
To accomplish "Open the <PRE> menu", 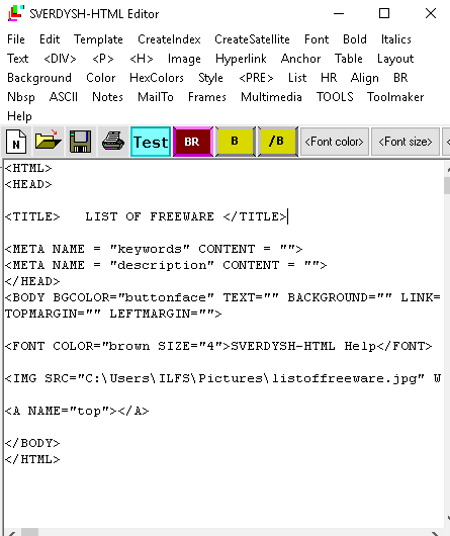I will click(256, 78).
